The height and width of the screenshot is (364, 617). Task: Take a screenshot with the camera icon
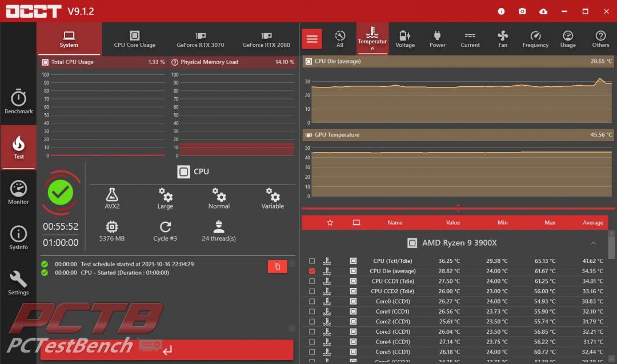click(x=522, y=11)
